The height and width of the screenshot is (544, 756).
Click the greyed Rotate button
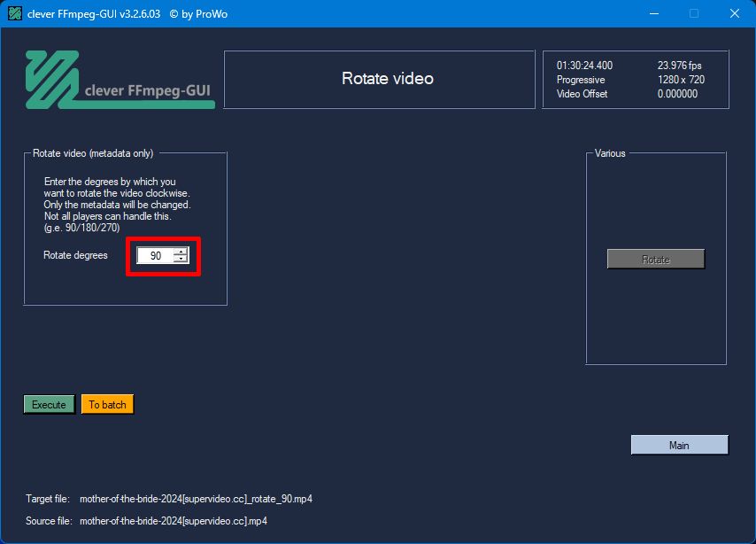(656, 260)
